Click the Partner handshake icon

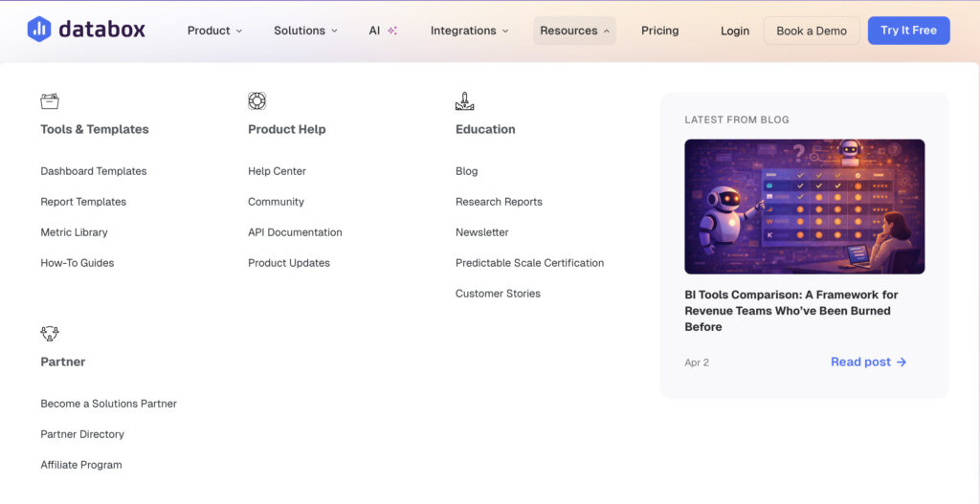click(50, 334)
